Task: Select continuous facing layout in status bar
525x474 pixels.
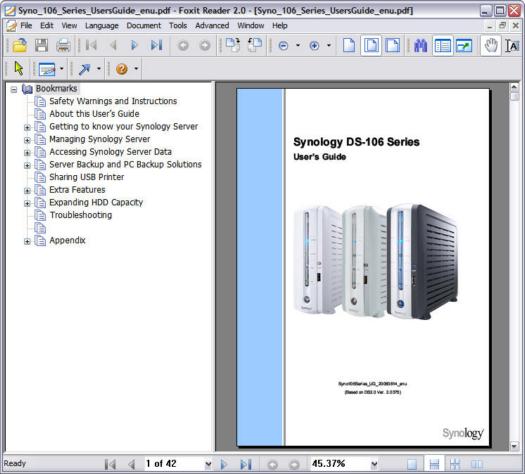Action: click(x=455, y=464)
